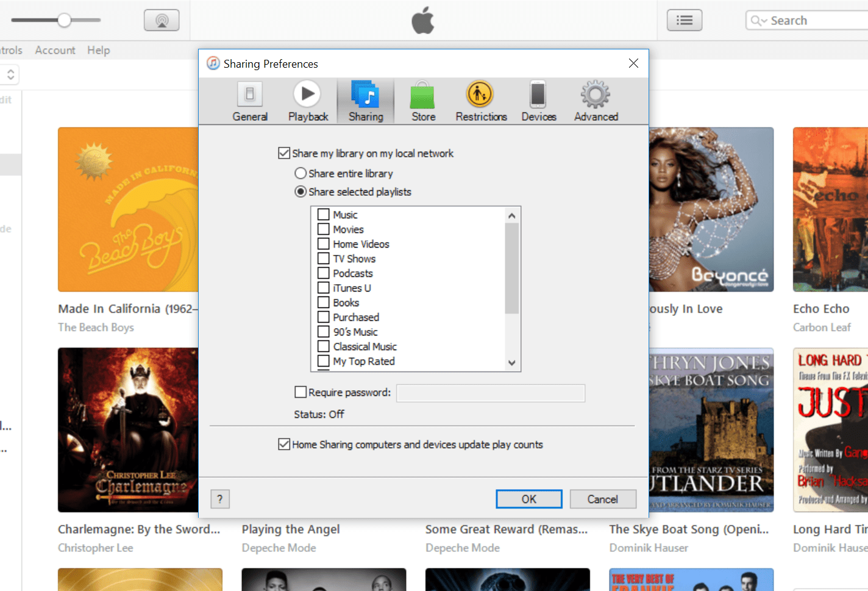Click the Carbon Leaf artist name
The image size is (868, 591).
(822, 328)
